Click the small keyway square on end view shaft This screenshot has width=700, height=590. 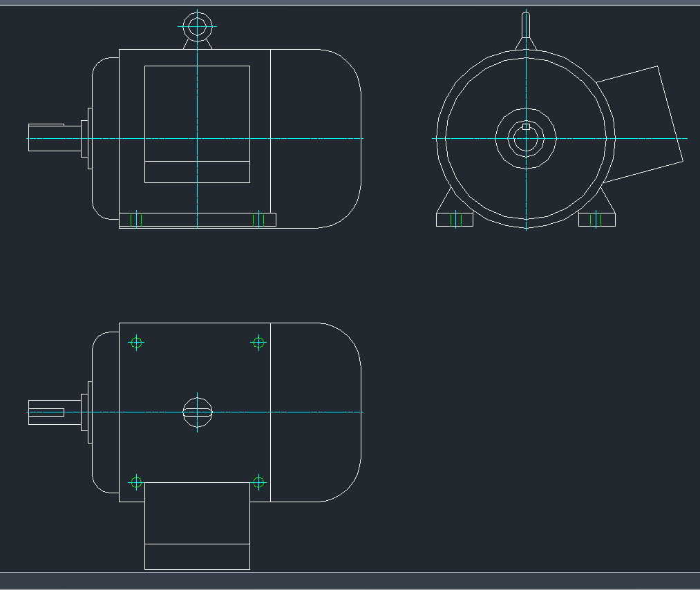click(526, 127)
